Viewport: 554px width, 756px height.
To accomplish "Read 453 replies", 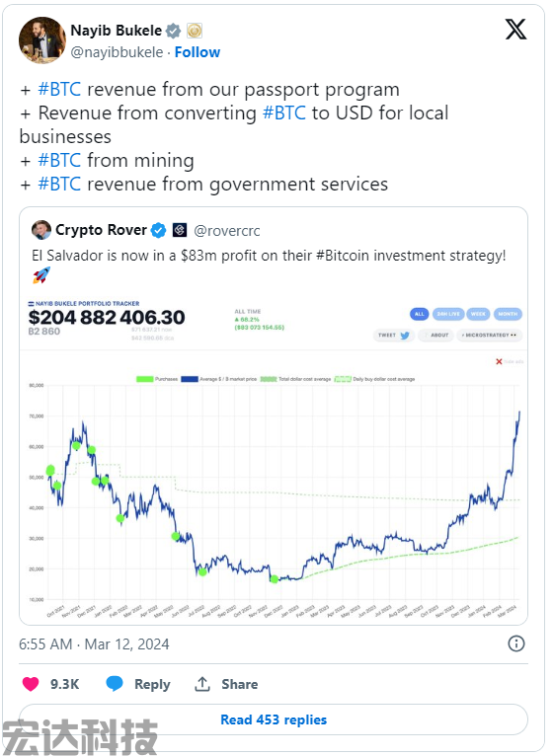I will click(274, 719).
